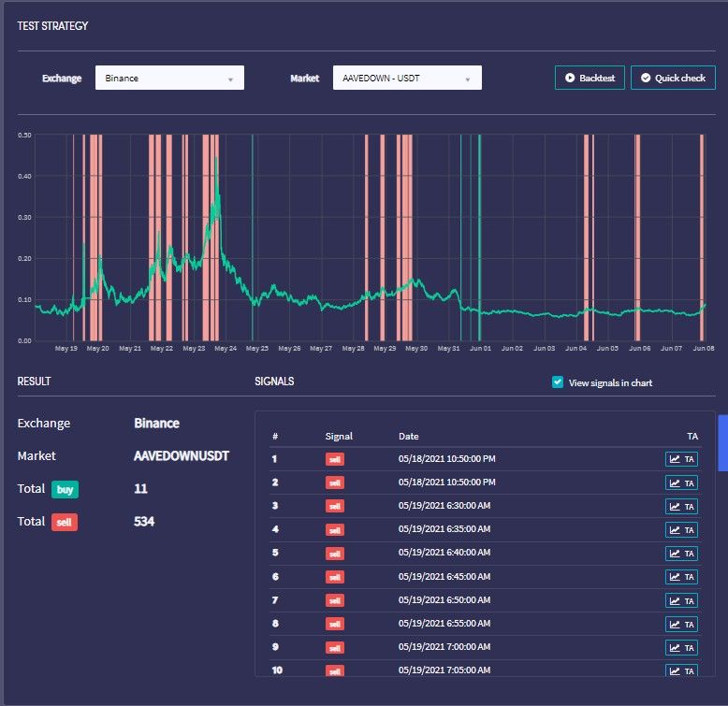The height and width of the screenshot is (706, 728).
Task: Open the Market dropdown showing AAVEDOWN - USDT
Action: tap(407, 78)
